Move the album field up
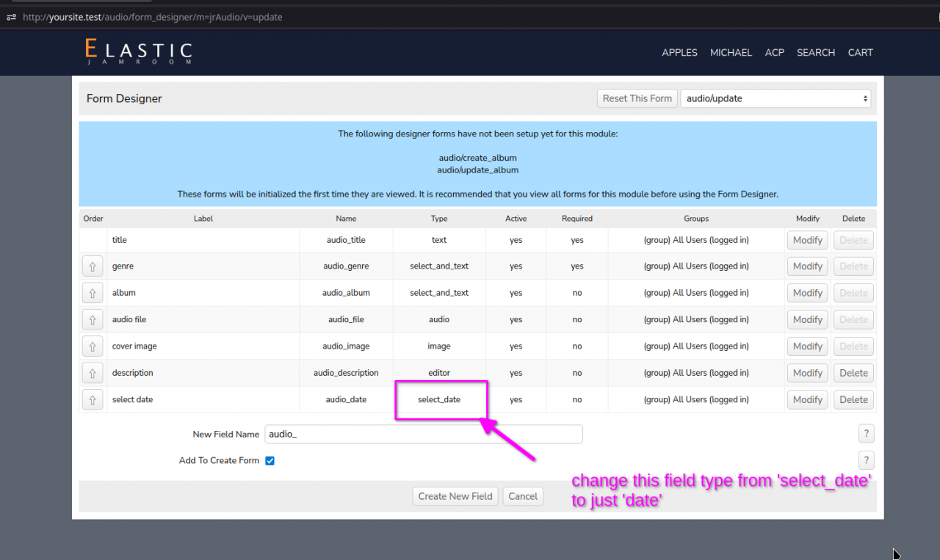Screen dimensions: 940x560 tap(93, 293)
